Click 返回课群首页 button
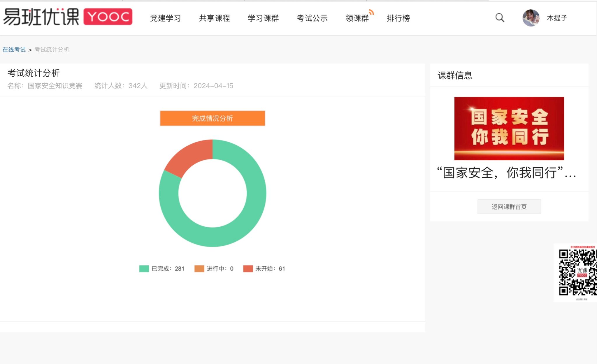 pyautogui.click(x=509, y=207)
